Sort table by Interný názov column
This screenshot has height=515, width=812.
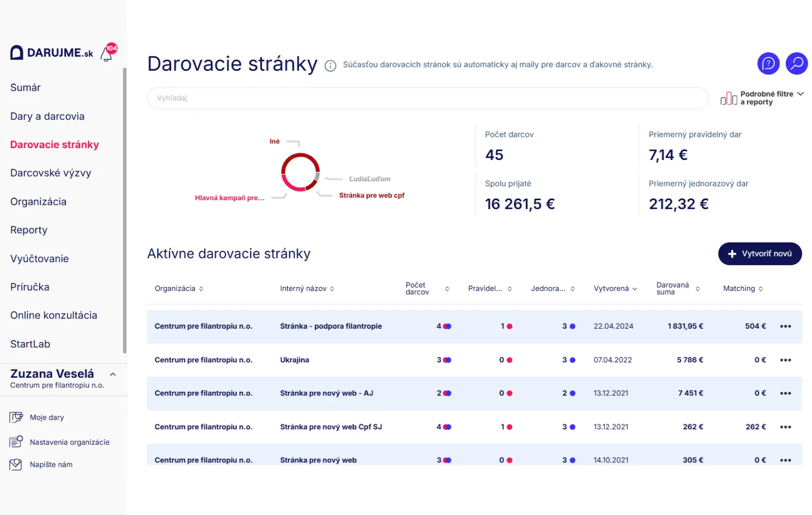click(x=307, y=288)
